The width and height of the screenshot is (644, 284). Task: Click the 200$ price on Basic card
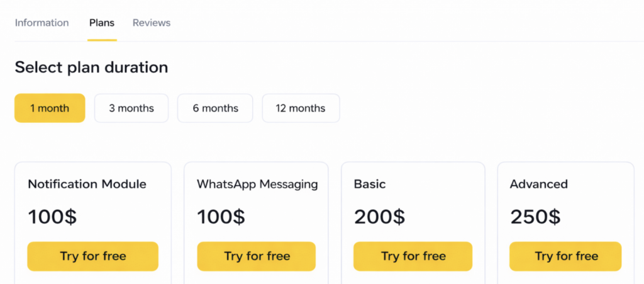pos(379,217)
